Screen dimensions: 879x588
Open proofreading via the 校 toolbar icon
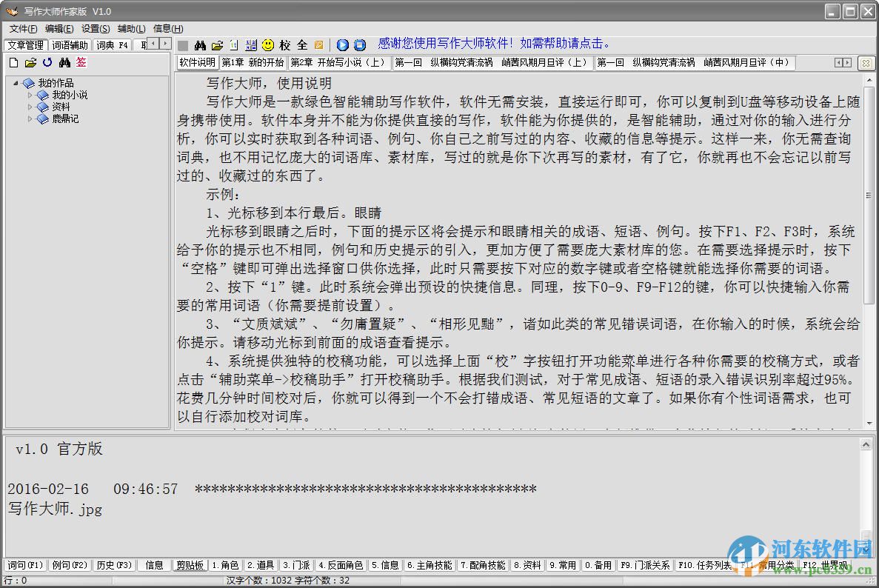287,44
